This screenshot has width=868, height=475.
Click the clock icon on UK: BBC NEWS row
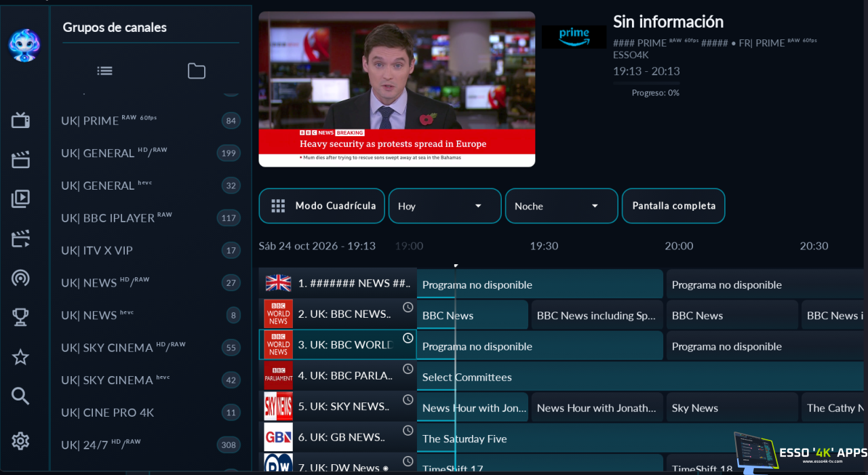pos(408,307)
